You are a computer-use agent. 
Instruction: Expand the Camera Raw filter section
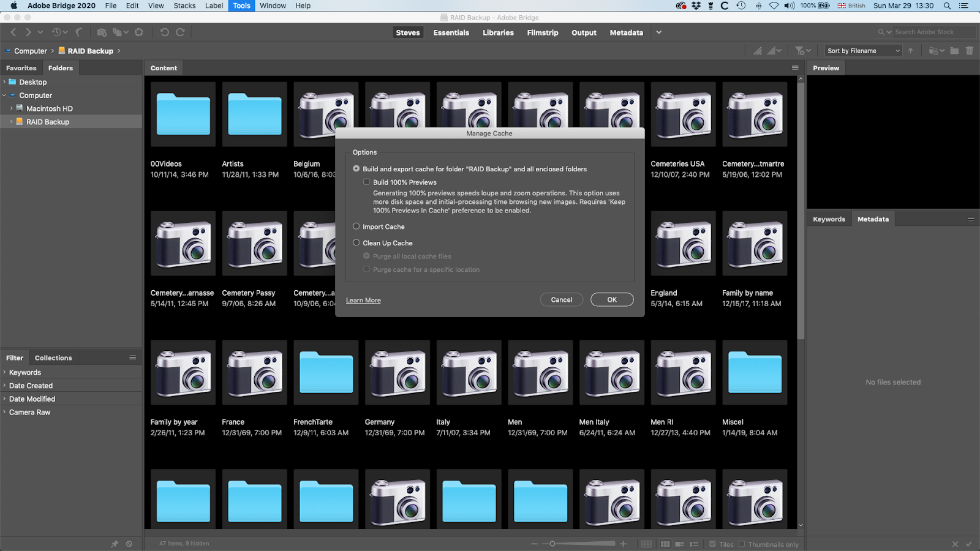point(5,412)
